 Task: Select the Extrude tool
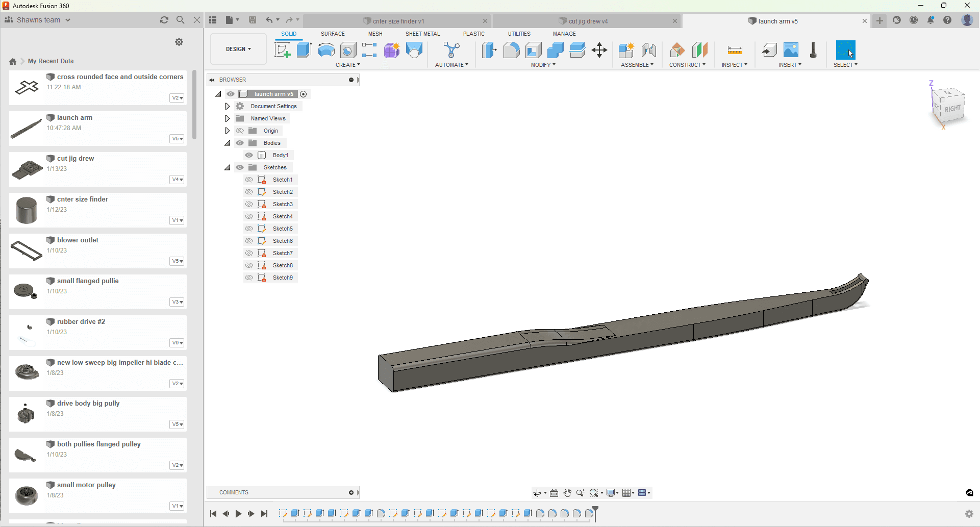(x=304, y=50)
